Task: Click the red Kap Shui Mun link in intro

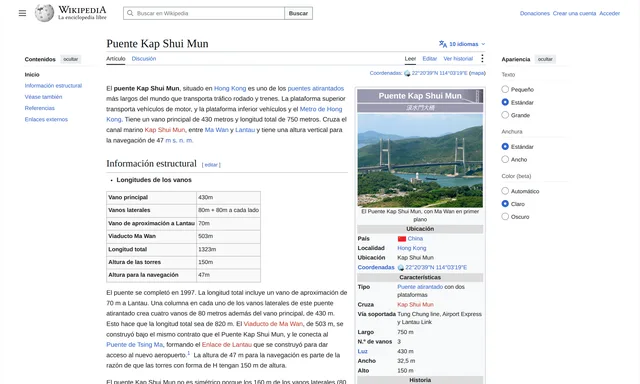Action: 164,130
